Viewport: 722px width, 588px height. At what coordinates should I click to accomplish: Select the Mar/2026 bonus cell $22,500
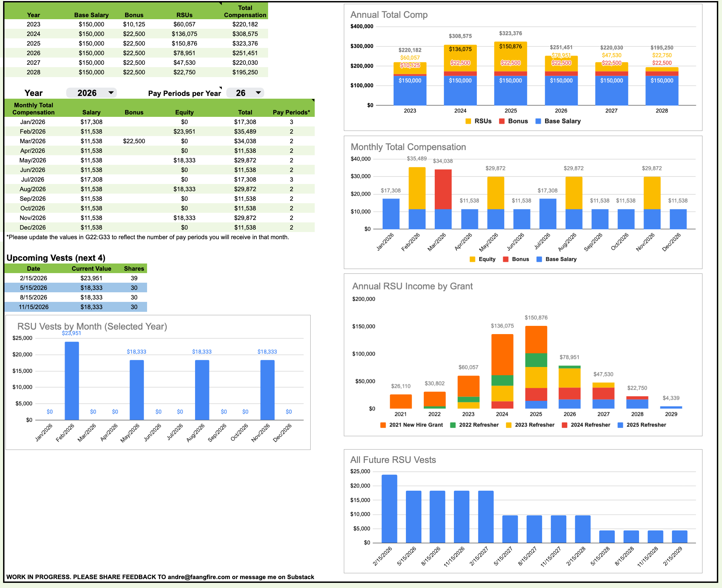[134, 141]
